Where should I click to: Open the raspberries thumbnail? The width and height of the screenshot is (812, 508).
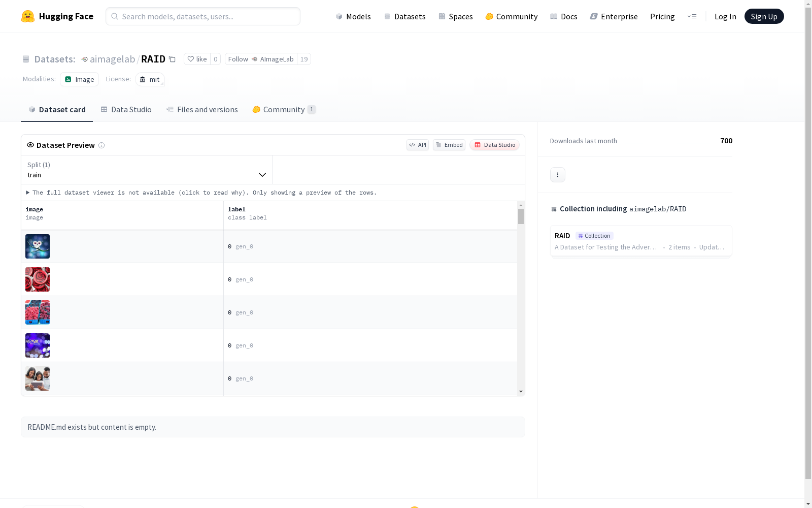pos(38,312)
